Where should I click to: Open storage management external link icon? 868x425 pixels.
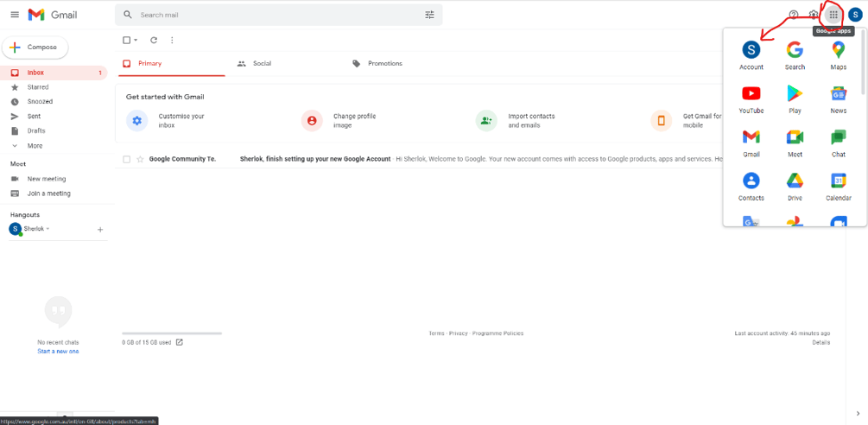click(x=180, y=342)
